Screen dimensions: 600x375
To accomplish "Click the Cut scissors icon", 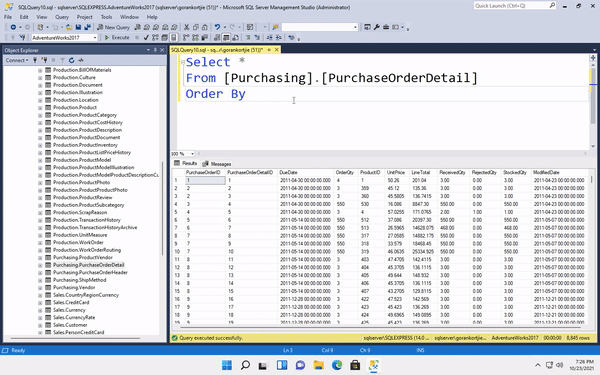I will pos(186,27).
